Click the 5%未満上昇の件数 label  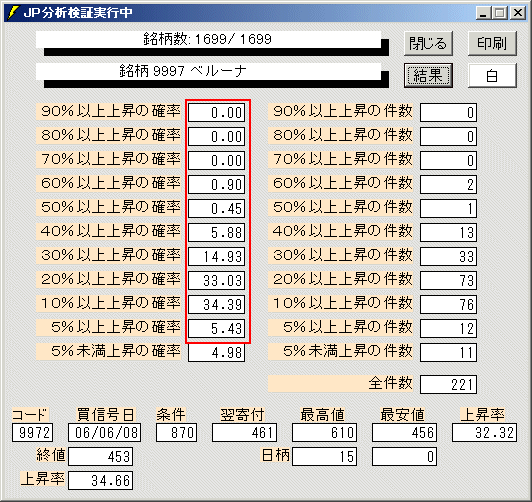[340, 352]
